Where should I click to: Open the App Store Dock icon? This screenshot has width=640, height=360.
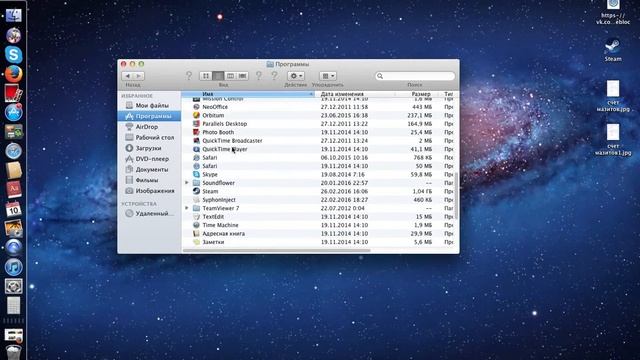coord(13,113)
